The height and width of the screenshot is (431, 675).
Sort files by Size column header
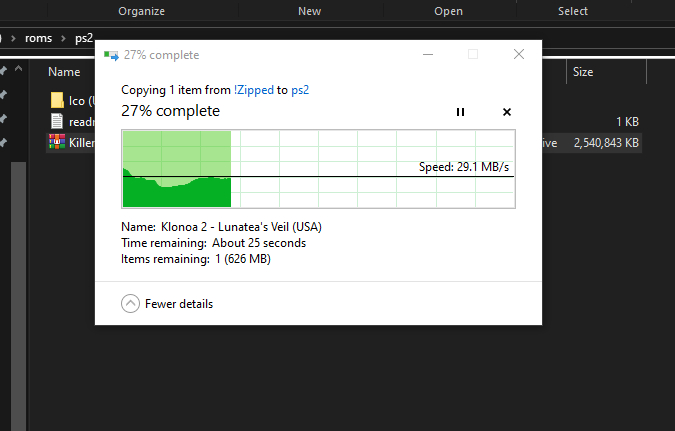coord(583,72)
